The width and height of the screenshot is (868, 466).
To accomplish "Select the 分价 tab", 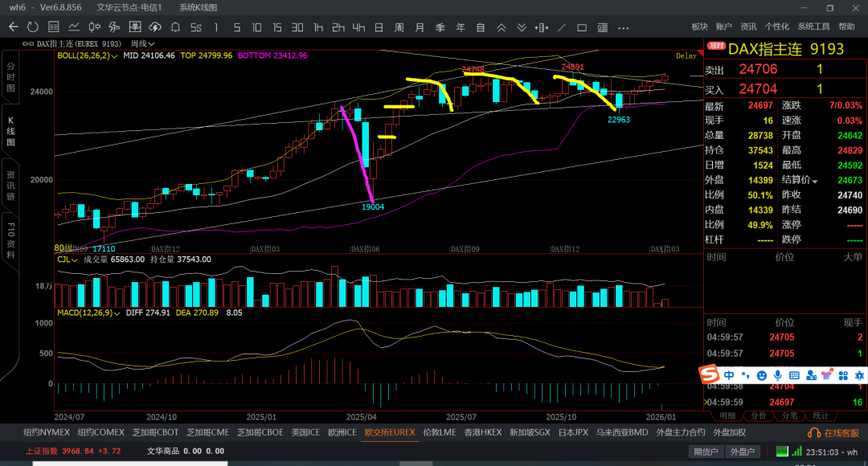I will point(759,415).
